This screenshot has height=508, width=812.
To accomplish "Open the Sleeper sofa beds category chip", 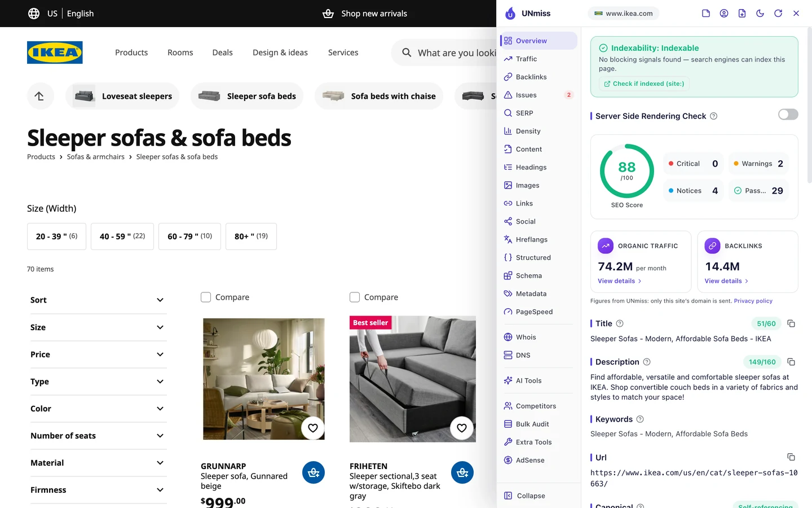I will pyautogui.click(x=247, y=96).
